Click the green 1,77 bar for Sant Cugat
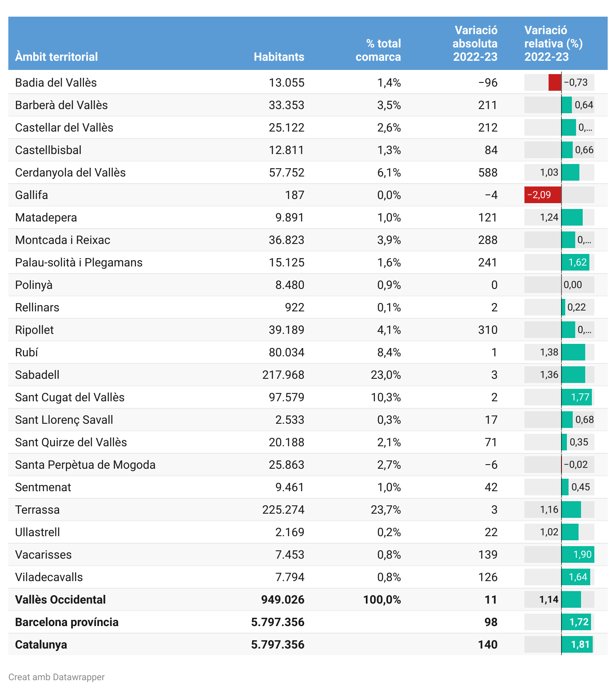 pos(576,397)
